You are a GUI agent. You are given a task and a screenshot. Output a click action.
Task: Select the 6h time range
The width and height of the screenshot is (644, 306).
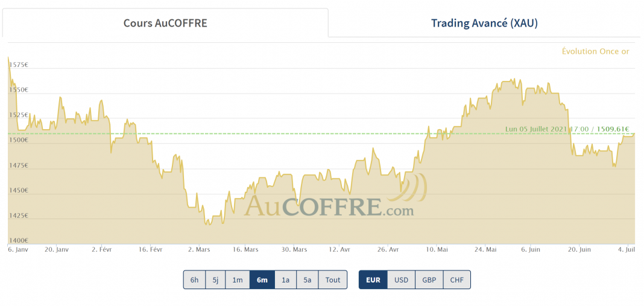194,279
